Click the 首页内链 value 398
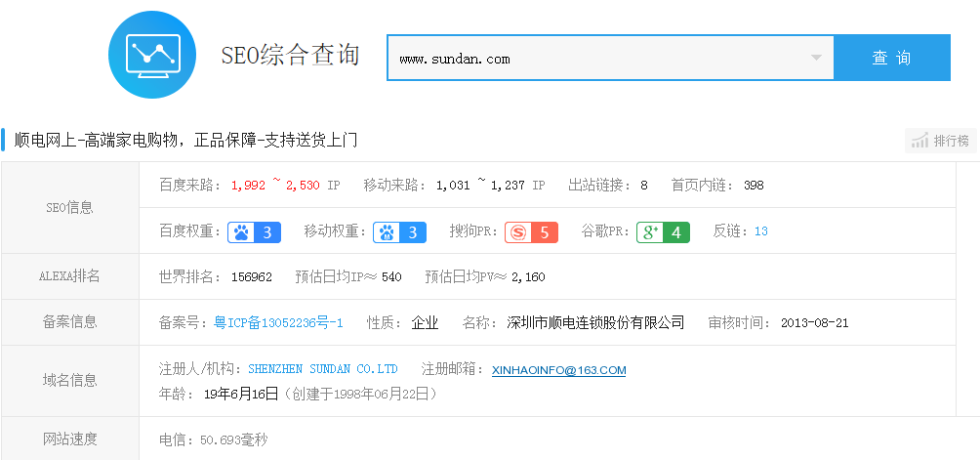 (x=754, y=185)
